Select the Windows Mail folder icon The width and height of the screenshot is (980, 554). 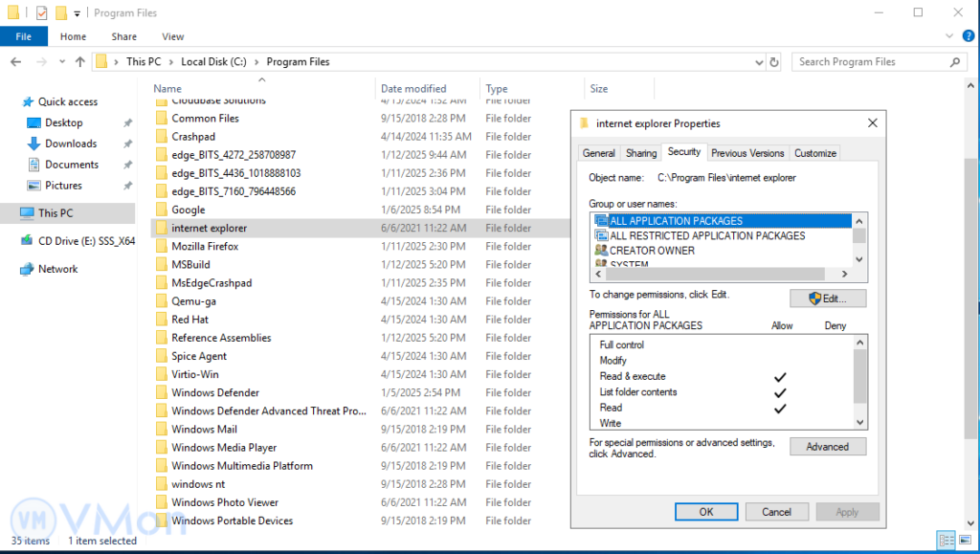coord(161,429)
